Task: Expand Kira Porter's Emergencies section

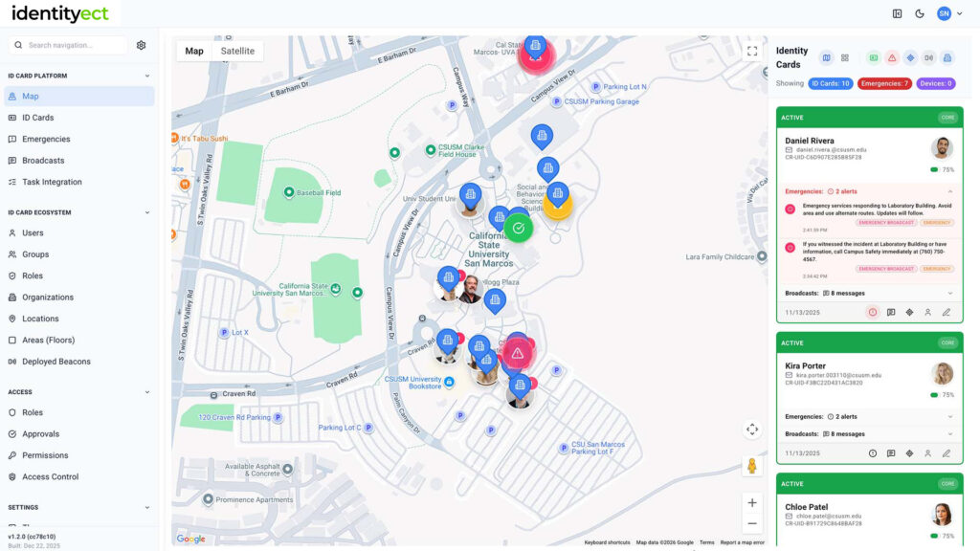Action: (949, 417)
